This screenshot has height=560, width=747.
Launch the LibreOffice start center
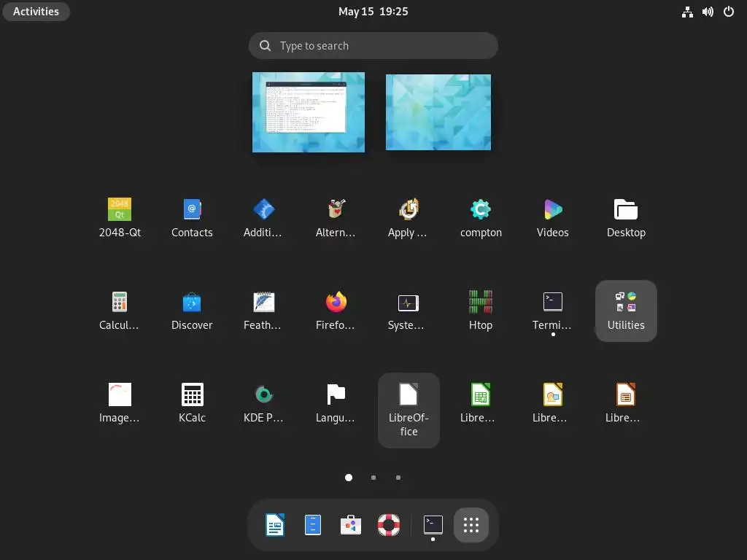409,410
